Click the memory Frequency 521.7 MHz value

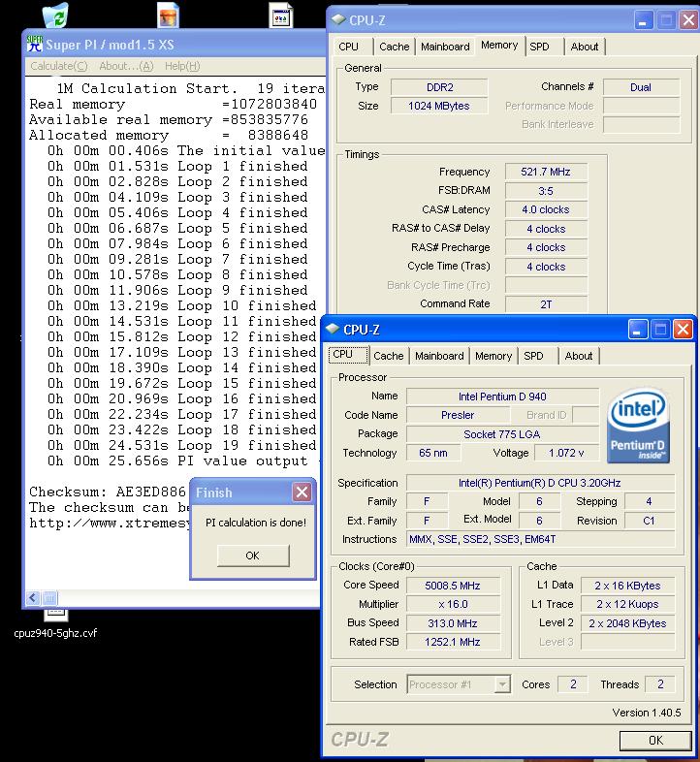click(546, 172)
